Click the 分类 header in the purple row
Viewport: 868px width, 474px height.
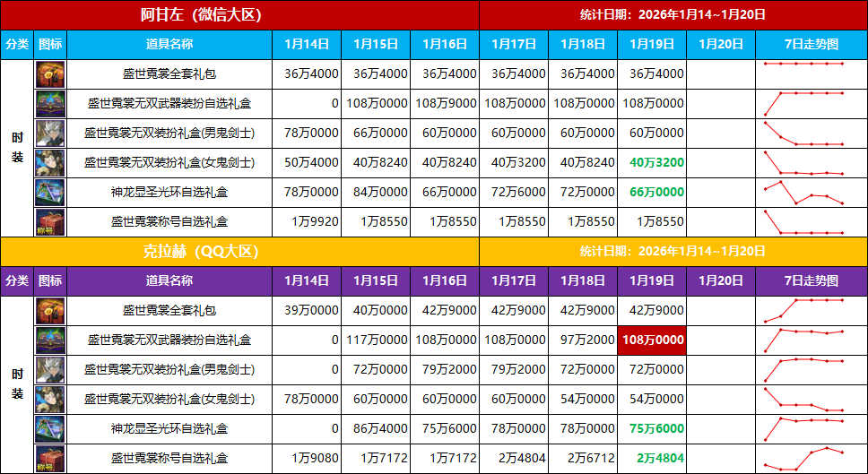(17, 281)
